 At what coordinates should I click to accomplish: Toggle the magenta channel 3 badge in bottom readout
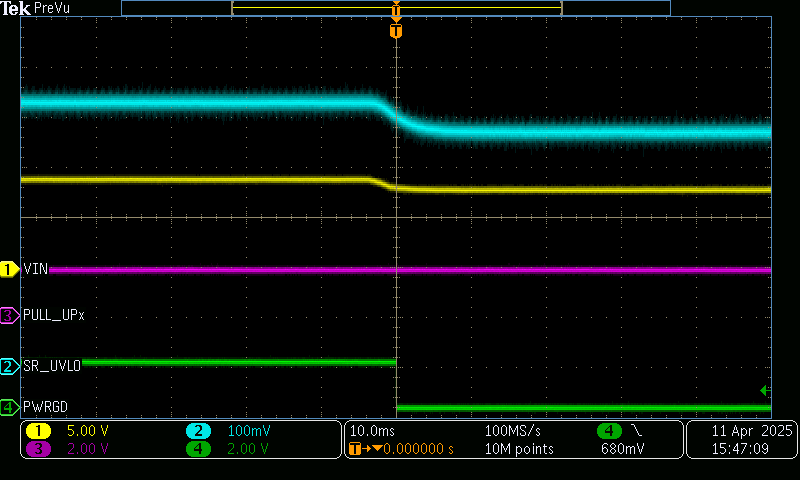[x=39, y=449]
